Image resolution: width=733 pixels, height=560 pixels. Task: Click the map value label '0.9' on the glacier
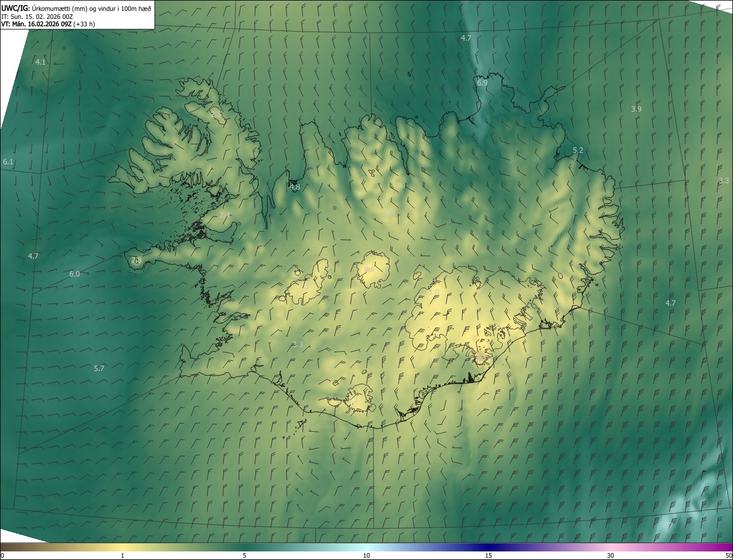click(369, 270)
